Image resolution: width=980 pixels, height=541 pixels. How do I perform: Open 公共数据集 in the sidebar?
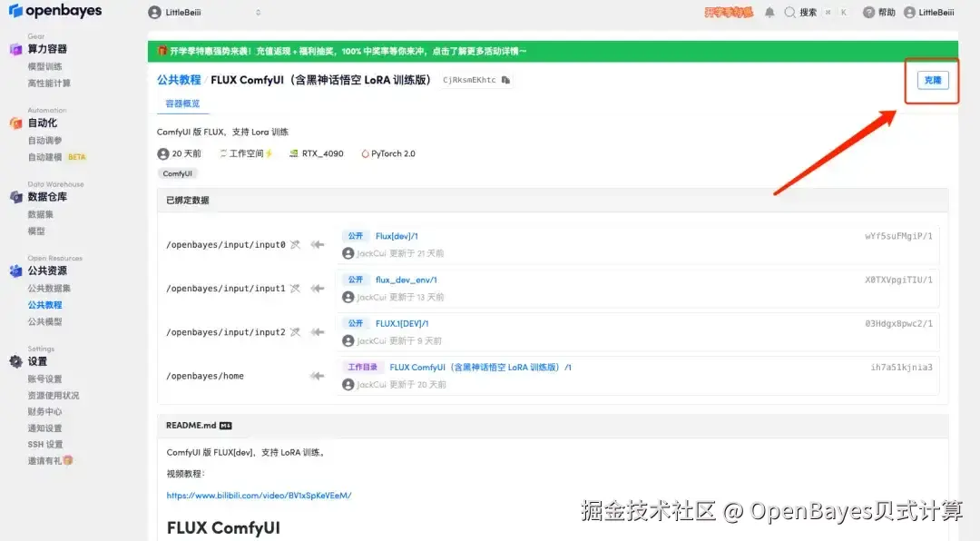tap(49, 289)
